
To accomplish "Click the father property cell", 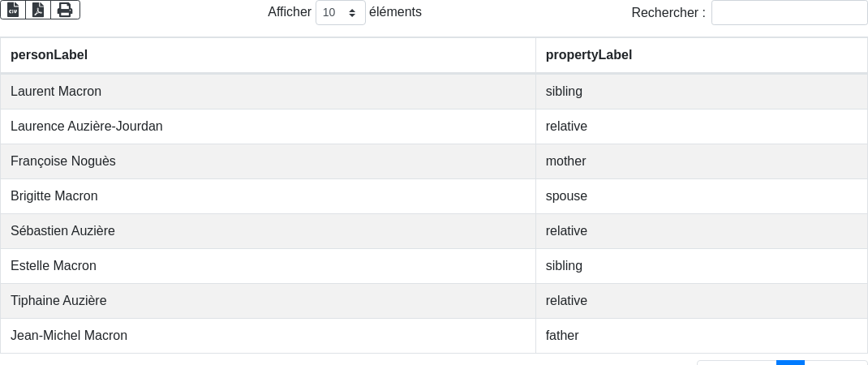I will (x=562, y=336).
